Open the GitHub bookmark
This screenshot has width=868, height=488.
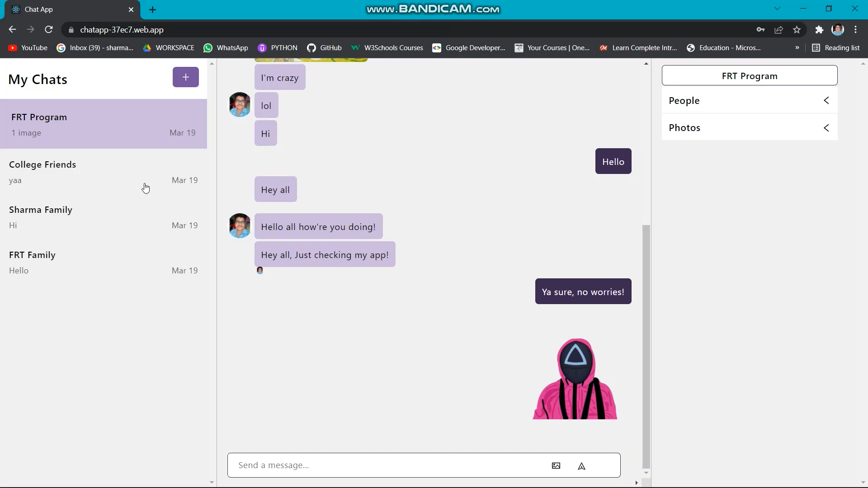click(x=324, y=48)
